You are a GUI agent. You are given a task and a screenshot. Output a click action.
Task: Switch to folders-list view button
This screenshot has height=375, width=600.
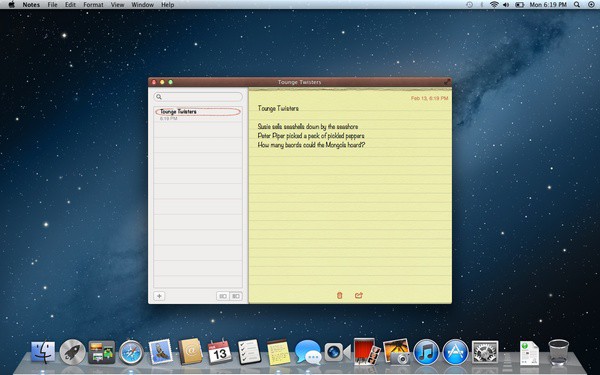coord(236,296)
